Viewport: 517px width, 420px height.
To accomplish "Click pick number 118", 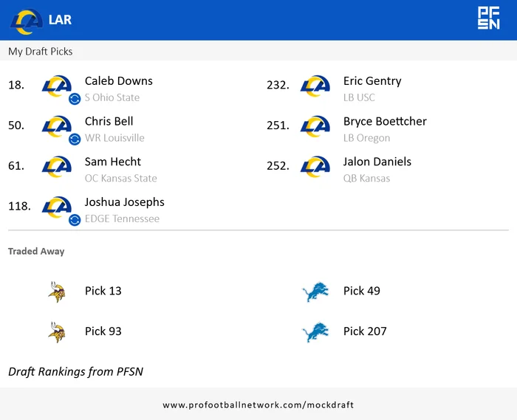I will [x=19, y=206].
